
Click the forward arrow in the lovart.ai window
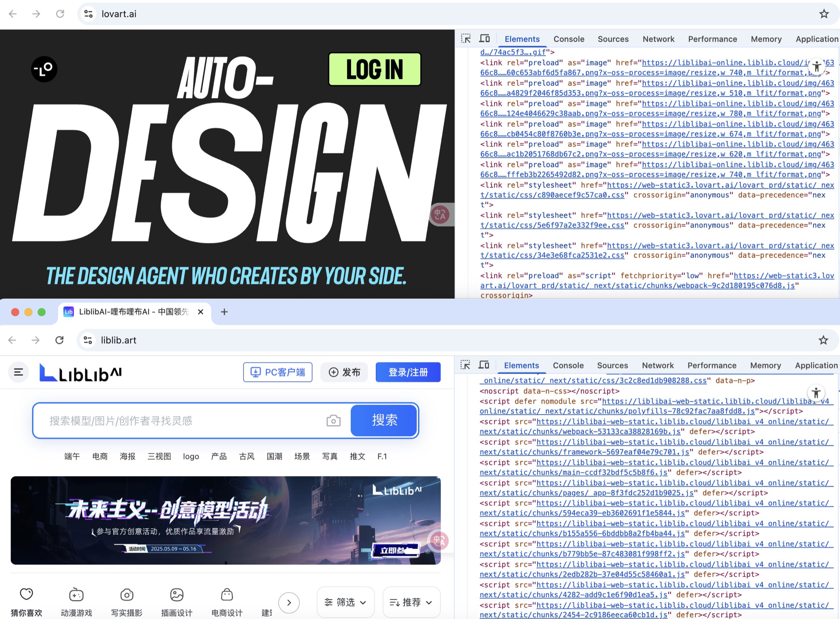point(36,14)
